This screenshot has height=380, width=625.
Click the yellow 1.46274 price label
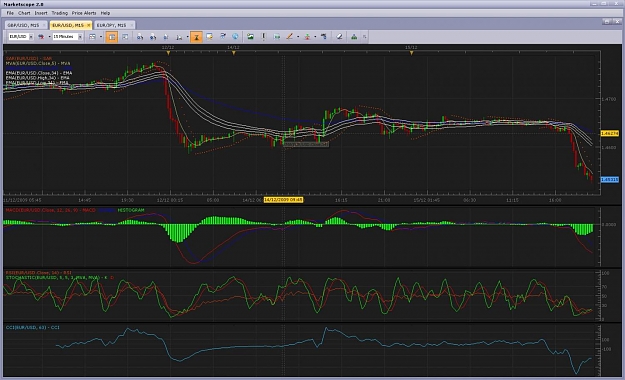point(609,134)
